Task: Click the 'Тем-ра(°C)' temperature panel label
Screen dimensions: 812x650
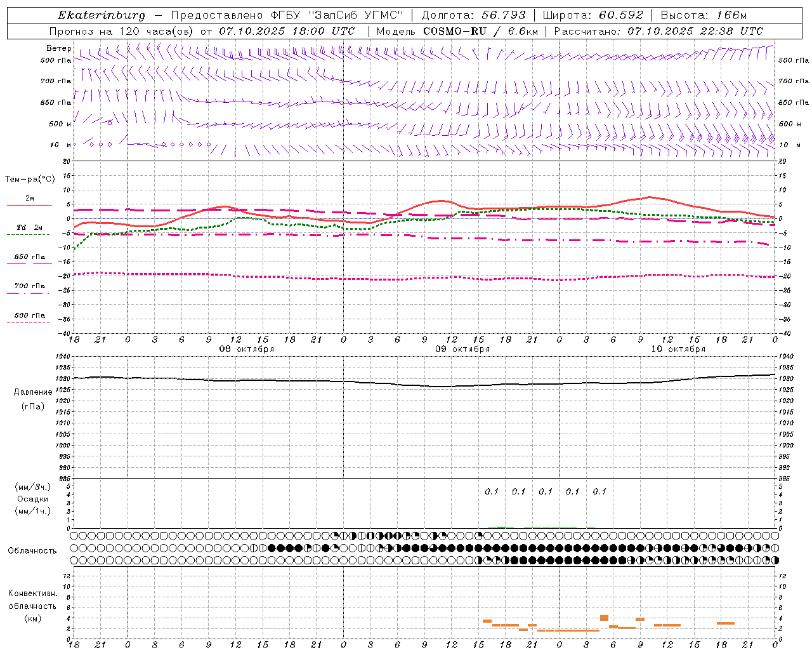Action: tap(30, 179)
